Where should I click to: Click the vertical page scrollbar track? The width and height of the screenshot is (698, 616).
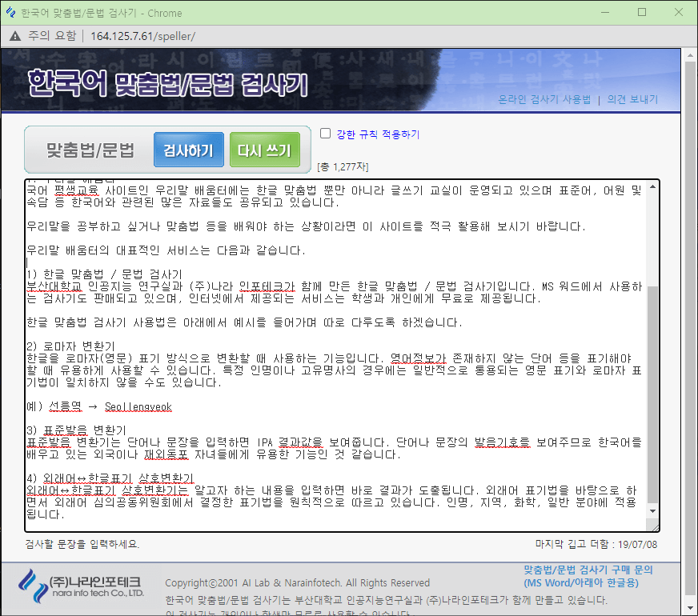(x=688, y=320)
